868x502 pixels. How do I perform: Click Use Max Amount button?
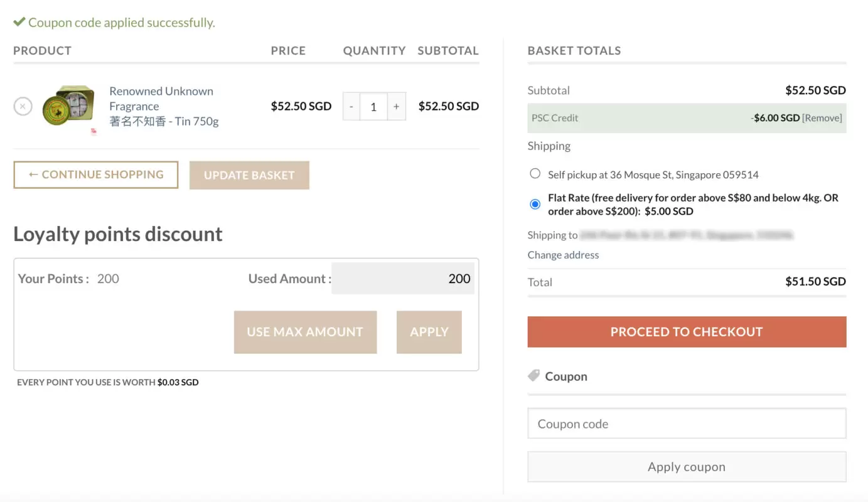[305, 332]
